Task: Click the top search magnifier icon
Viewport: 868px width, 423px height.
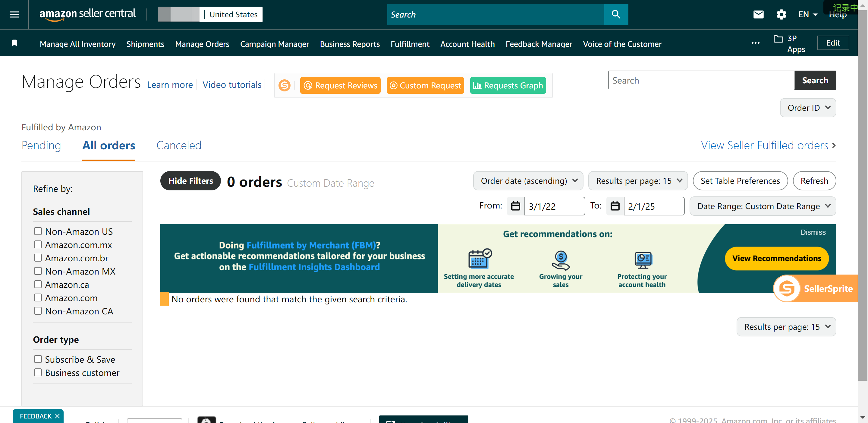Action: 616,14
